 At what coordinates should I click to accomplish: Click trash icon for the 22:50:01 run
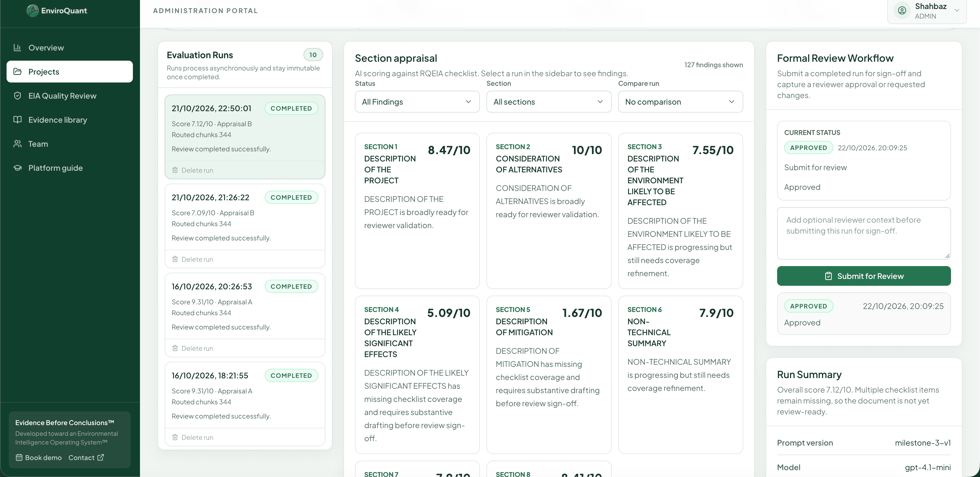coord(175,170)
